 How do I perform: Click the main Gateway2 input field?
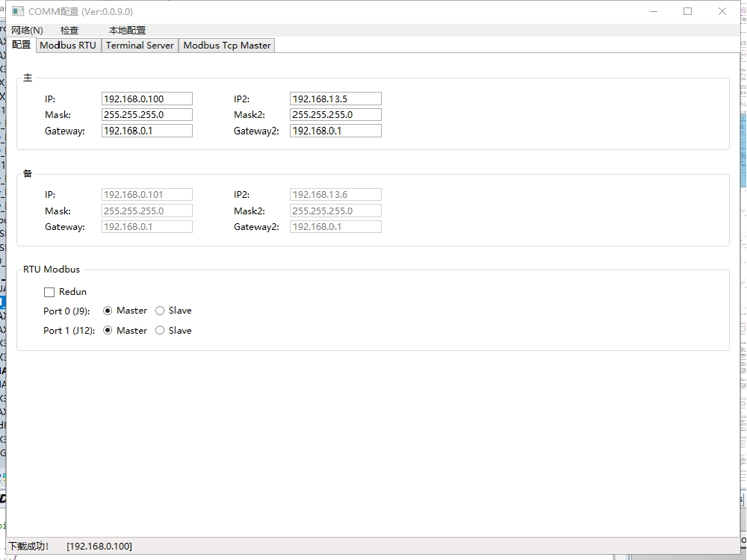pos(335,131)
